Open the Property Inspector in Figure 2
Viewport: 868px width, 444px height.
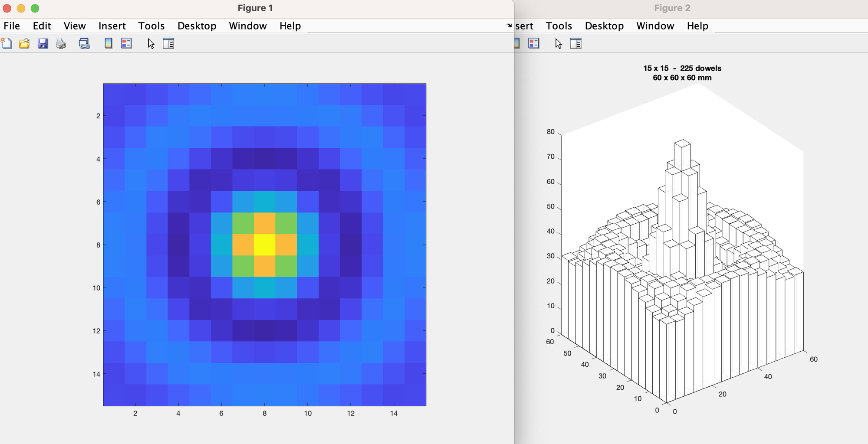[x=576, y=43]
